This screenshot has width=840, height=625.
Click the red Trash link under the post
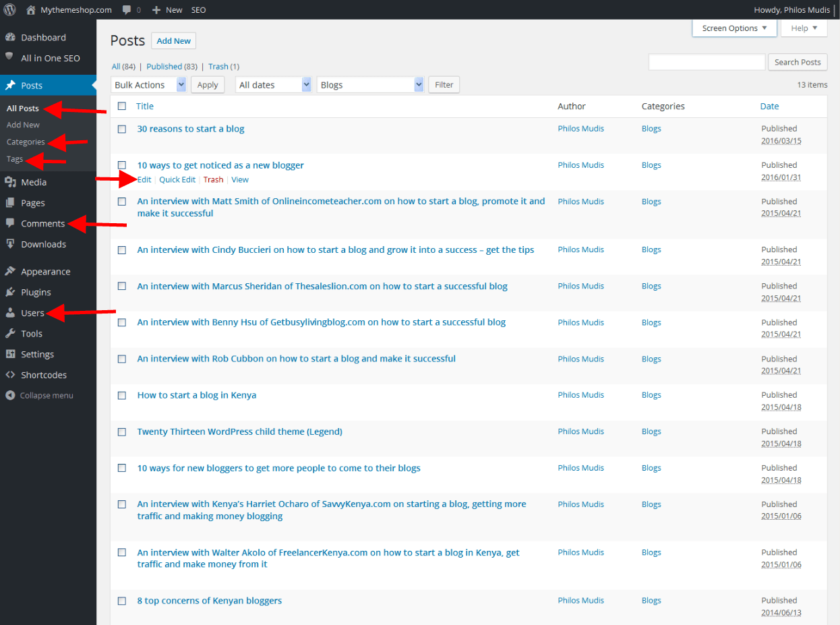213,179
